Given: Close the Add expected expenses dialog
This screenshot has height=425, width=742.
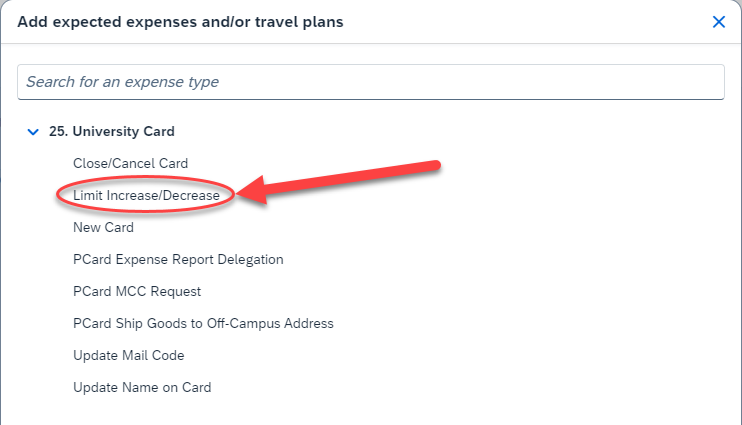Looking at the screenshot, I should 718,22.
